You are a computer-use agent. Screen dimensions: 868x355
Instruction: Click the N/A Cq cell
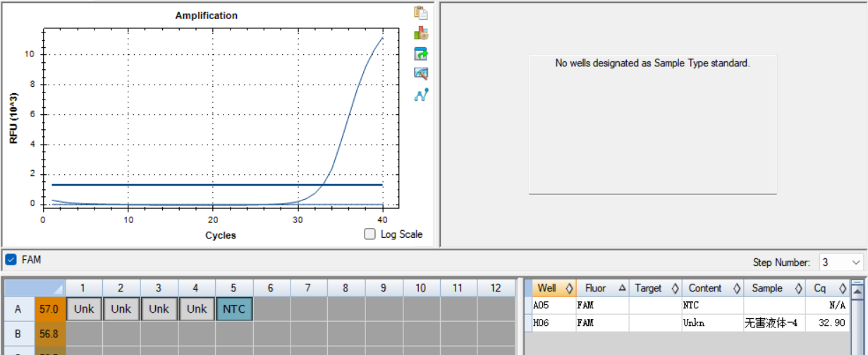pyautogui.click(x=827, y=306)
